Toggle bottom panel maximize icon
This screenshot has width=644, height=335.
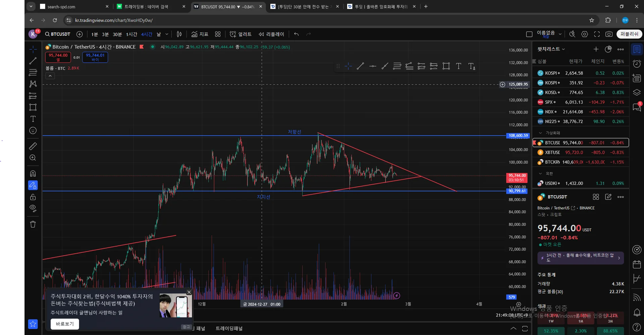(525, 328)
